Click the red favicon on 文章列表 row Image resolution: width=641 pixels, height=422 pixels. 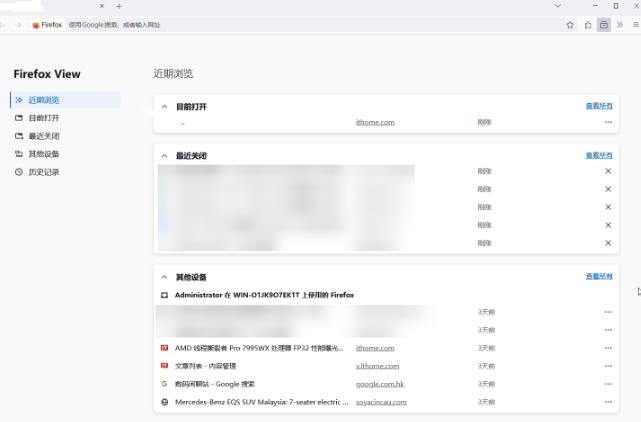pos(164,366)
